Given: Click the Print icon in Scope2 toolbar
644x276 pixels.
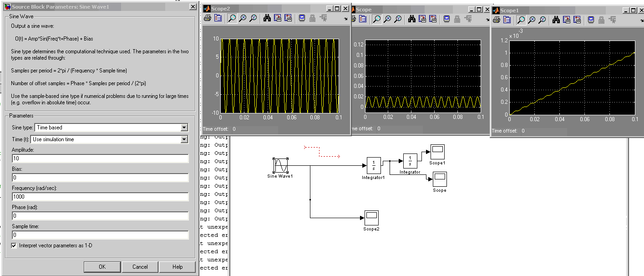Looking at the screenshot, I should coord(207,18).
